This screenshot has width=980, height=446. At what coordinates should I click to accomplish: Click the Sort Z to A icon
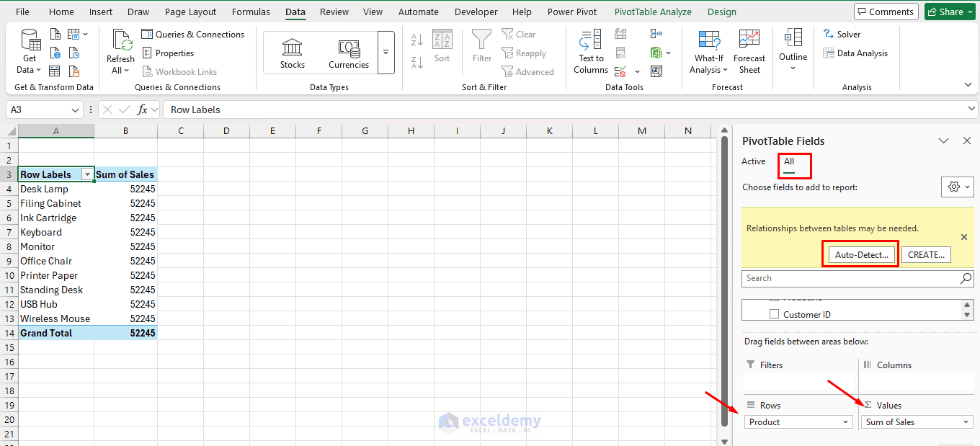[417, 62]
